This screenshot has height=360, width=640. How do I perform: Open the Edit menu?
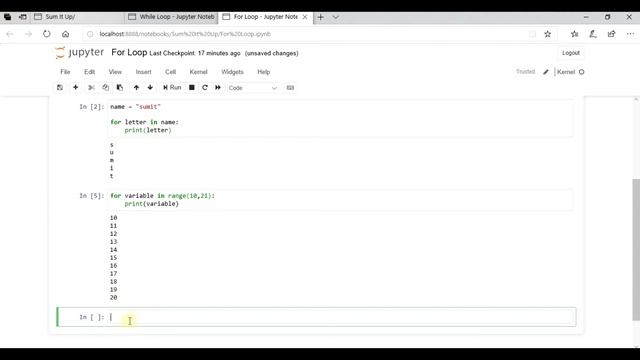[x=89, y=72]
